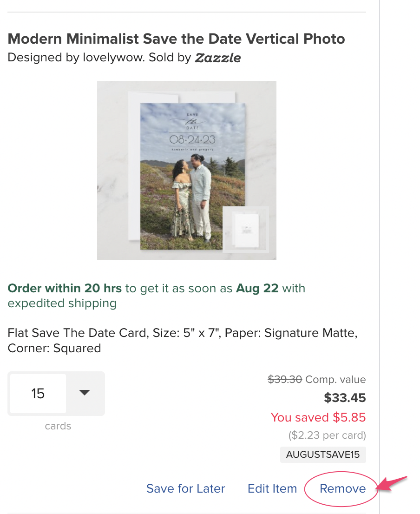Open Edit Item for this card

[x=272, y=488]
